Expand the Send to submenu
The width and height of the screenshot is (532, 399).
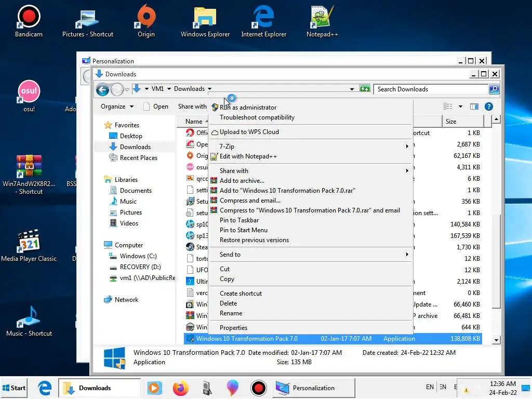pyautogui.click(x=311, y=255)
